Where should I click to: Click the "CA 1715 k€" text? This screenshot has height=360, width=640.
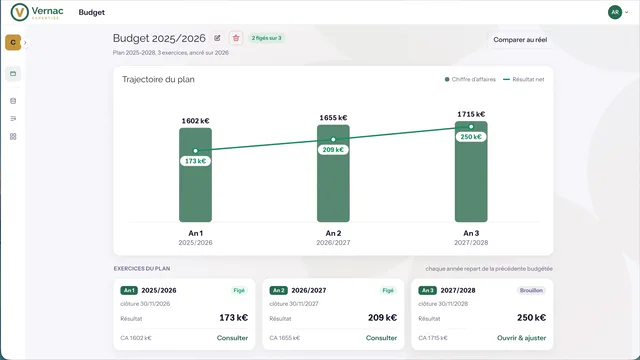coord(433,338)
